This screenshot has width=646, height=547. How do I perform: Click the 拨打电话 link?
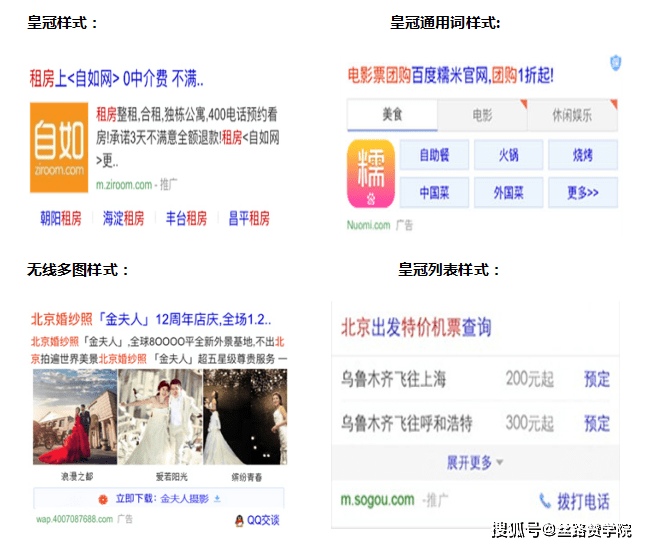(x=583, y=502)
